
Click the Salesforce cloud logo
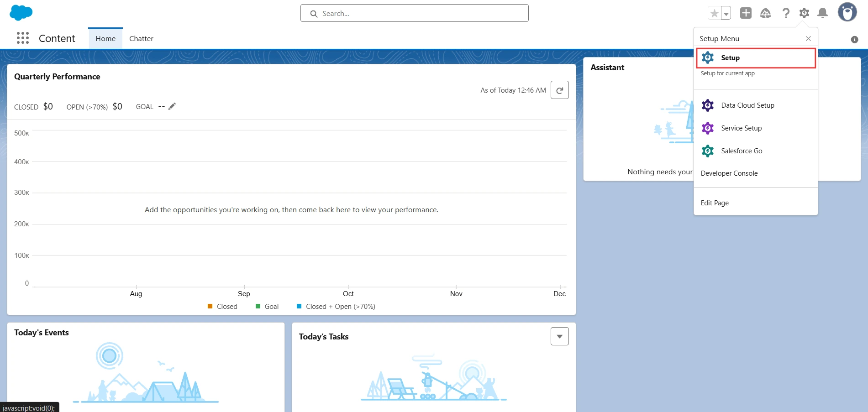pyautogui.click(x=21, y=13)
